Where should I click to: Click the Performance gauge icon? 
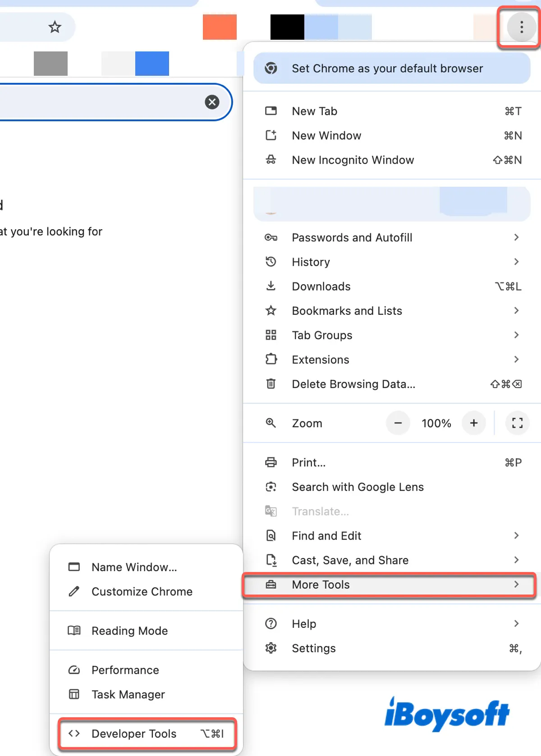pos(74,670)
